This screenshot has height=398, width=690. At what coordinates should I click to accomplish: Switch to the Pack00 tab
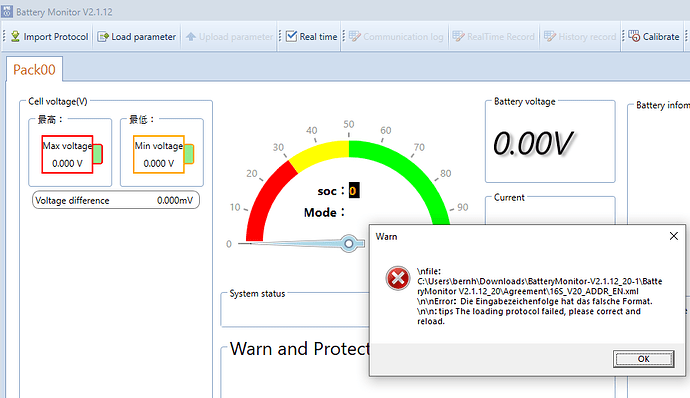34,70
